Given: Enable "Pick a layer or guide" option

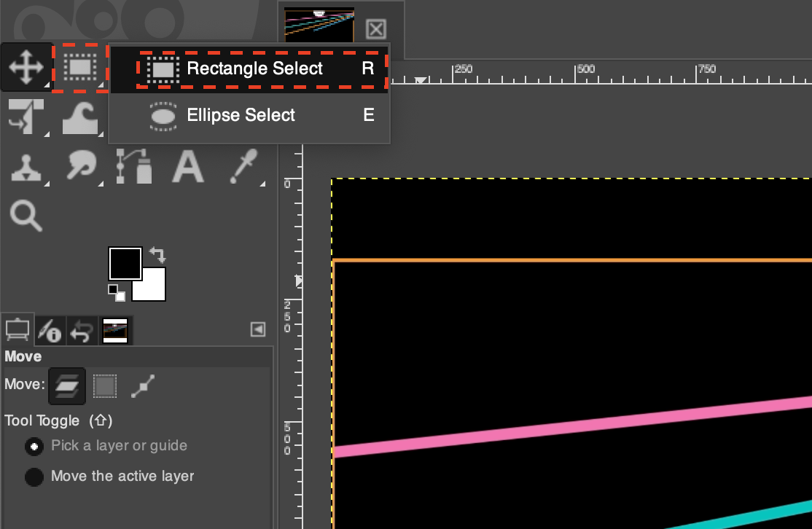Looking at the screenshot, I should point(34,446).
